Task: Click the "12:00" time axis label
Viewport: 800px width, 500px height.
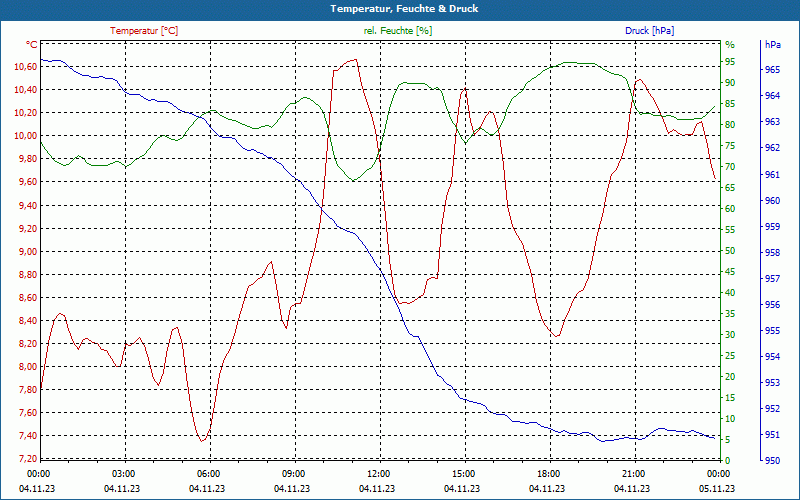Action: pos(378,474)
